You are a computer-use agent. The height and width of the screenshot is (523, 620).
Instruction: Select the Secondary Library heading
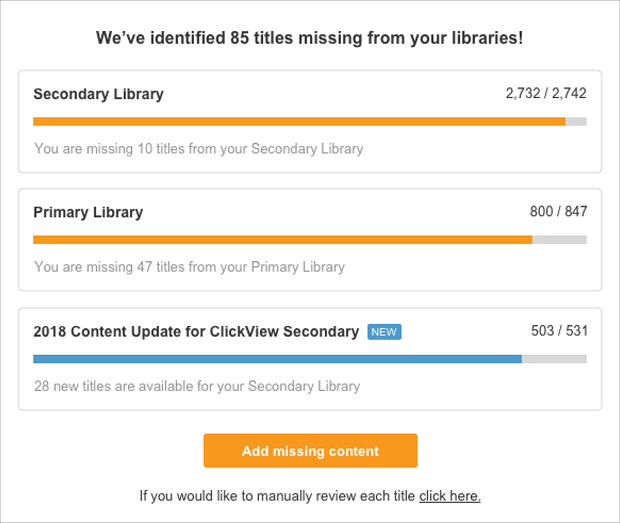point(98,94)
